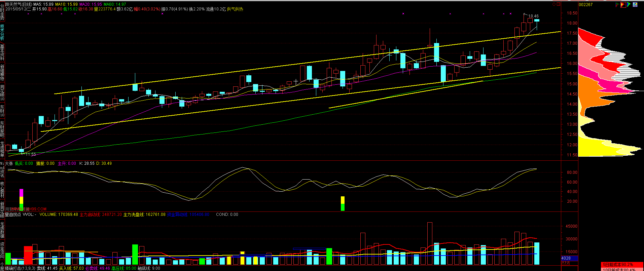
Task: Click the COND: 0.00 label
Action: tap(227, 215)
